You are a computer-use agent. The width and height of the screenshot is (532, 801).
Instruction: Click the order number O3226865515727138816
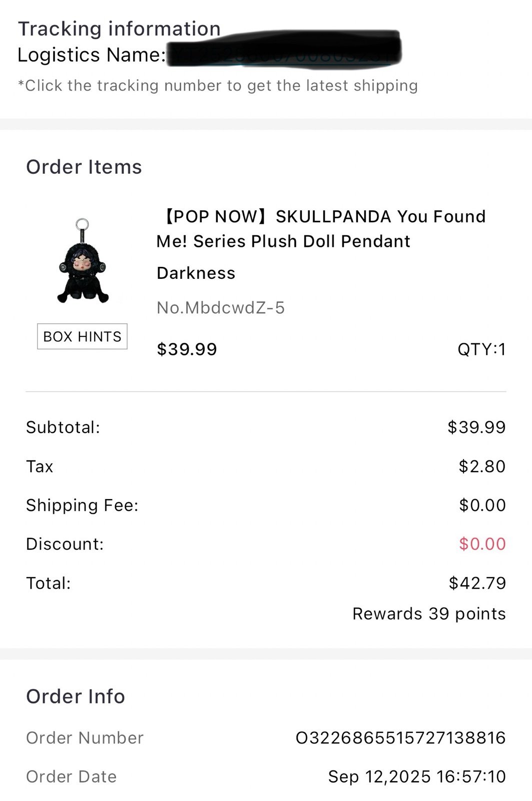tap(400, 738)
